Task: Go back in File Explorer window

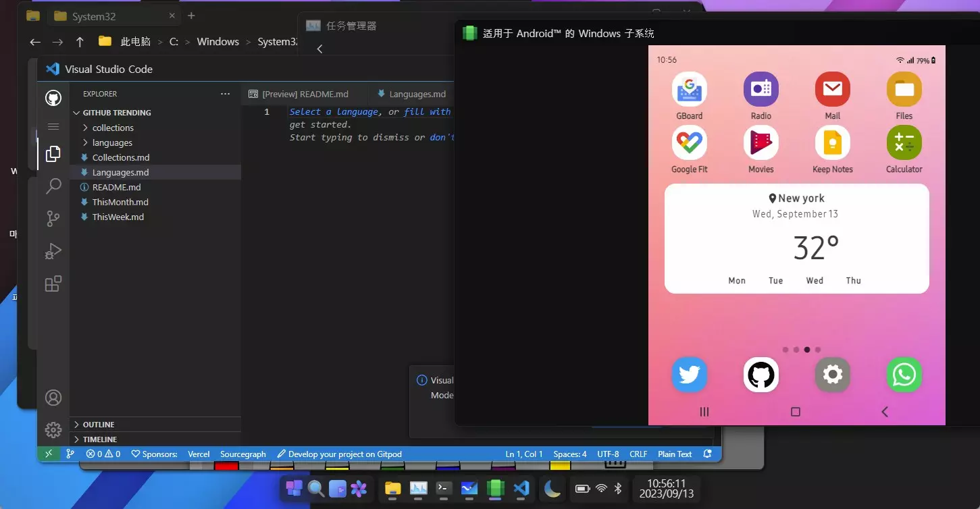Action: click(x=35, y=42)
